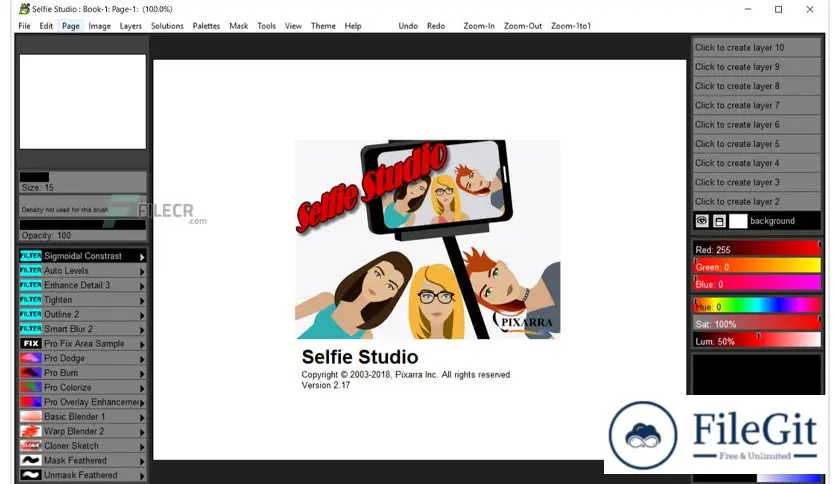Expand the Cloner Sketch arrow

pyautogui.click(x=142, y=447)
